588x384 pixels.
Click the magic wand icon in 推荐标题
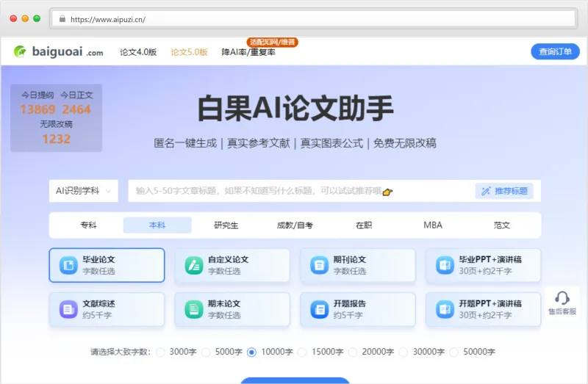tap(486, 191)
